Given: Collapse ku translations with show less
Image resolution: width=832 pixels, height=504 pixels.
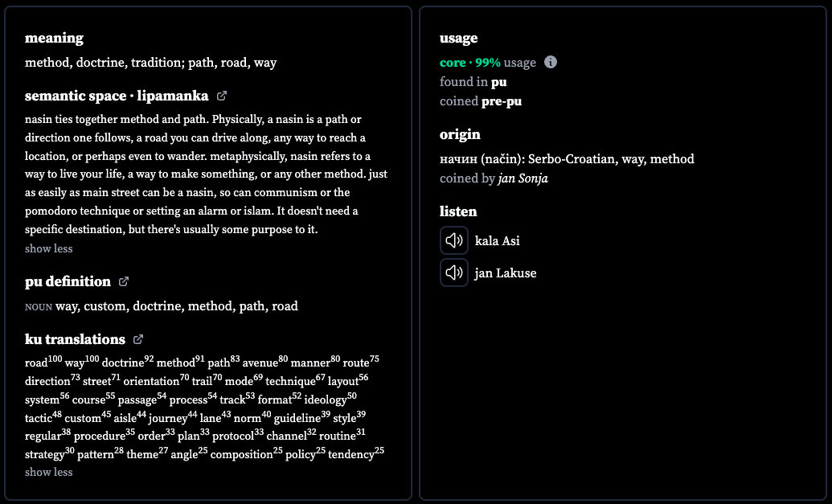Looking at the screenshot, I should point(49,472).
